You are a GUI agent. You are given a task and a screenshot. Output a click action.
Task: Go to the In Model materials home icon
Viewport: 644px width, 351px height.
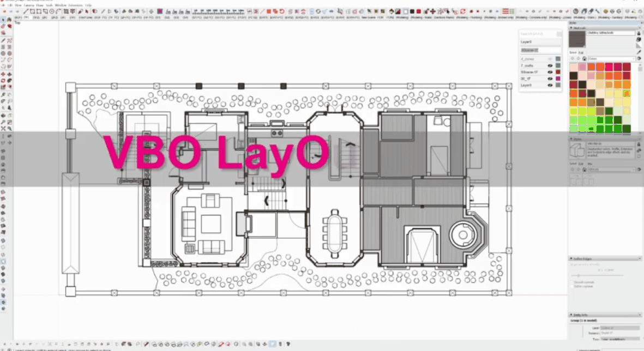click(584, 58)
